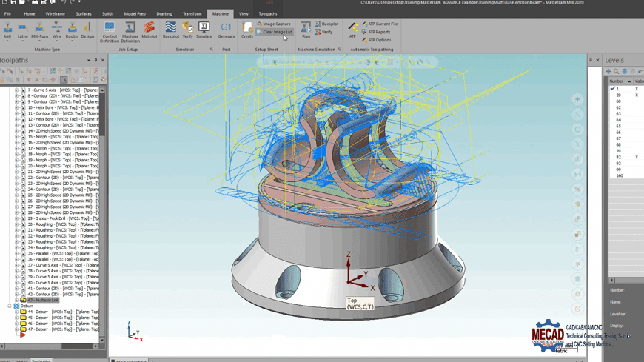Select the Design machine type icon
The image size is (644, 362).
click(x=87, y=31)
